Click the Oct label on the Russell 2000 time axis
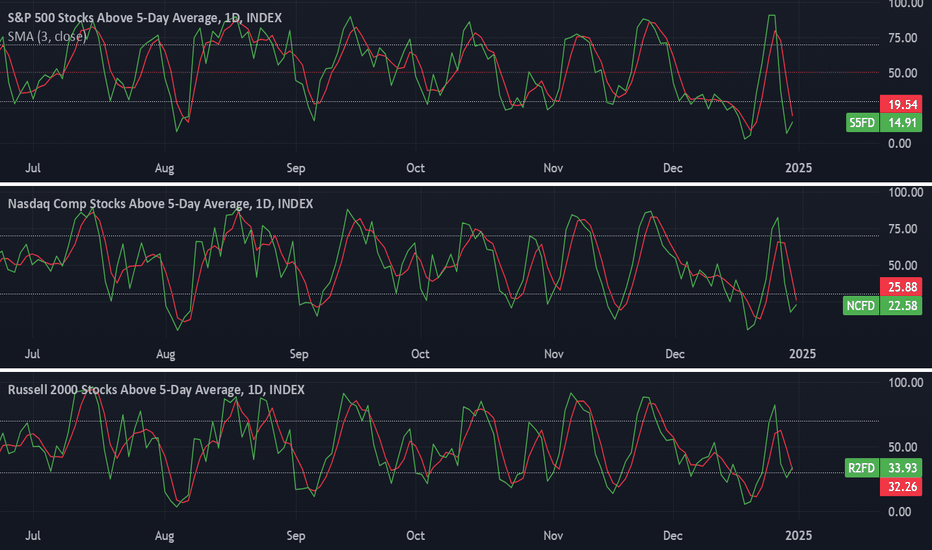 coord(415,535)
